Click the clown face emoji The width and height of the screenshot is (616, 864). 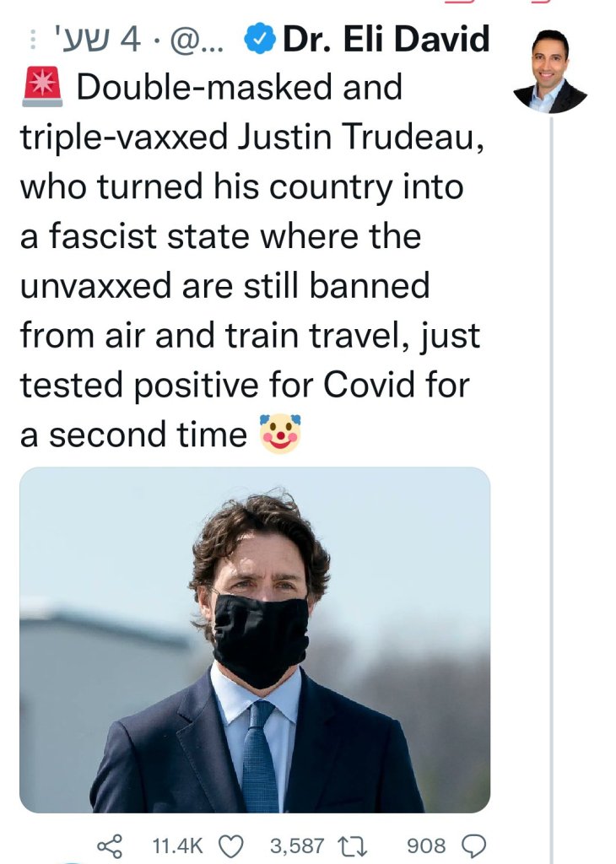coord(280,434)
